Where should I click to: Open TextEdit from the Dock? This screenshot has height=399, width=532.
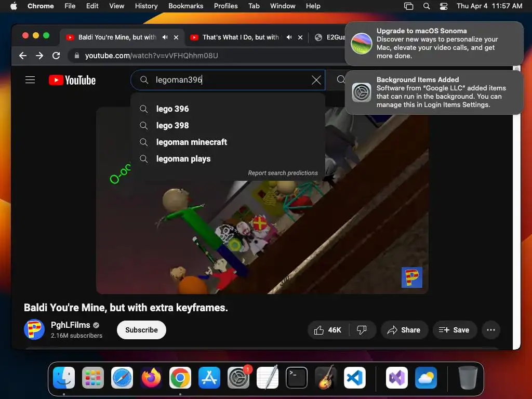click(x=268, y=378)
